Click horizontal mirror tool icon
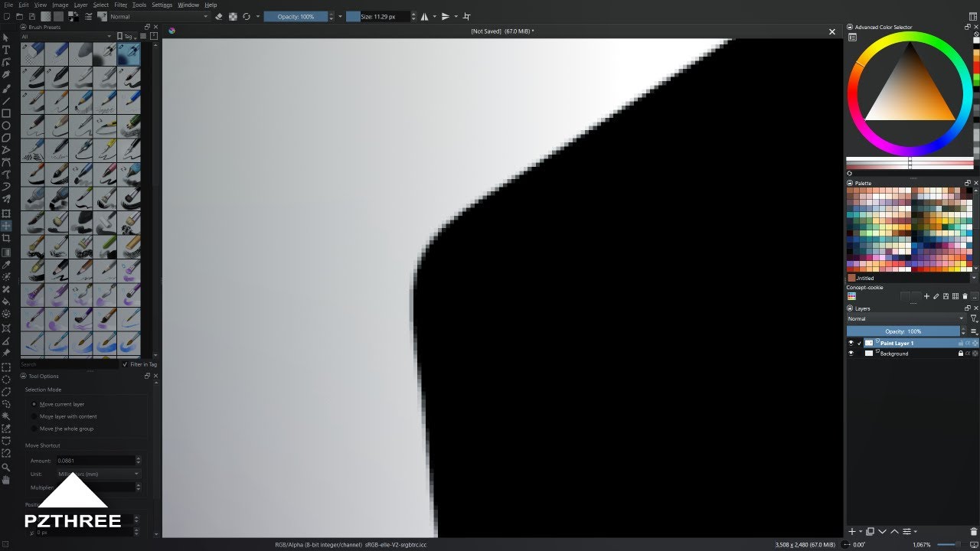Screen dimensions: 980x551 tap(424, 16)
